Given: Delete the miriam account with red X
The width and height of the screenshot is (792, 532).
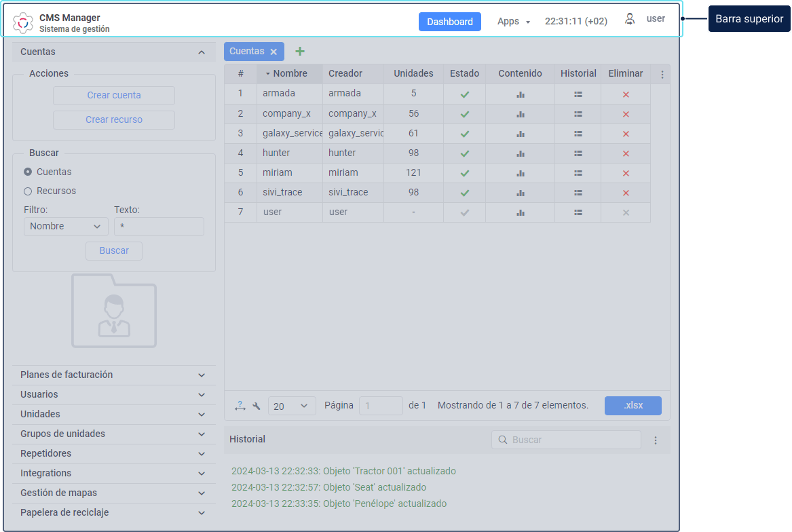Looking at the screenshot, I should [626, 173].
